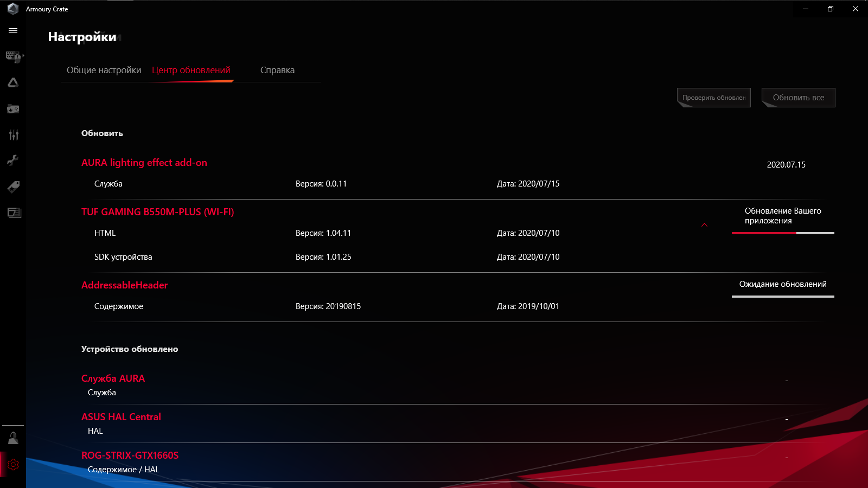This screenshot has height=488, width=868.
Task: Click Обновление Вашего приложения status text
Action: point(783,216)
